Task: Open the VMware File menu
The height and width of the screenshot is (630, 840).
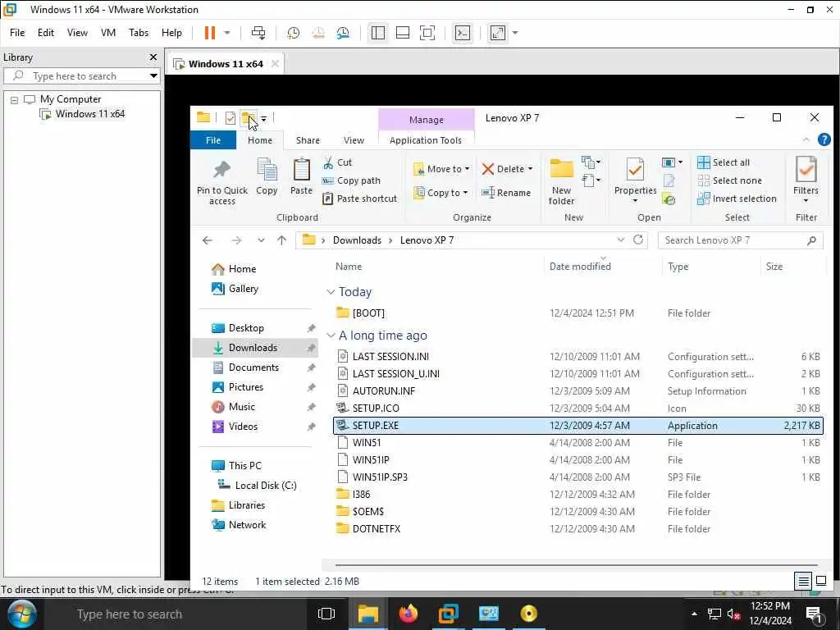Action: tap(17, 33)
